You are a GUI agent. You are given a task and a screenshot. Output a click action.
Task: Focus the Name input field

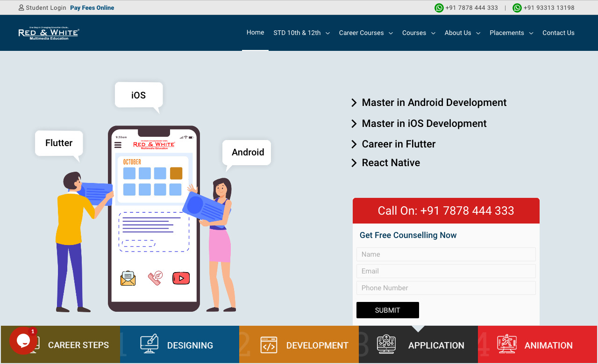click(446, 254)
